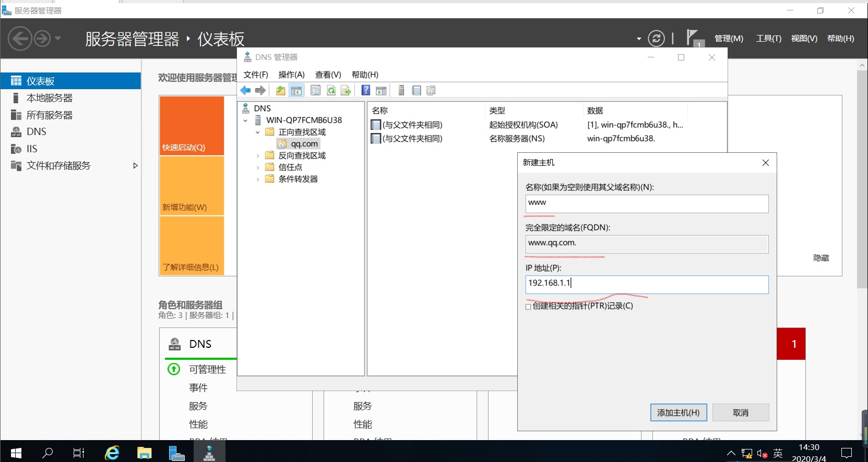Screen dimensions: 868x462
Task: Collapse the forward lookup zones (正向查找区域) node
Action: click(x=258, y=132)
